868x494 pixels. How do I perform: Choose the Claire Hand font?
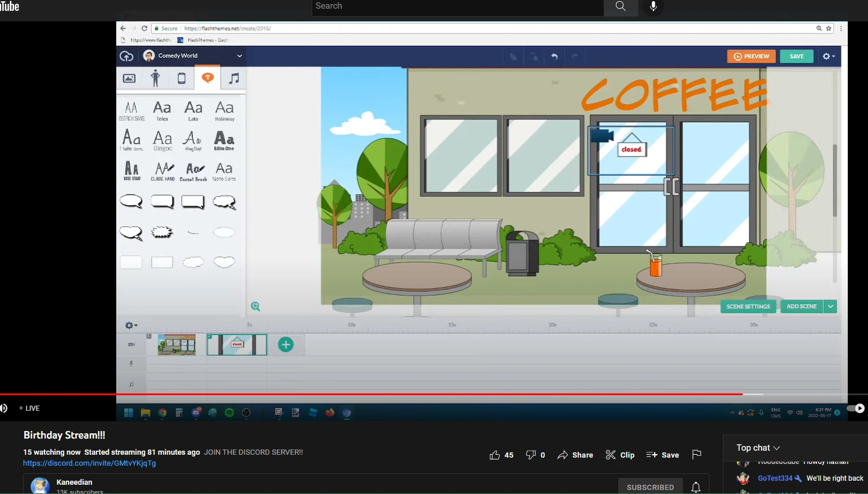162,171
